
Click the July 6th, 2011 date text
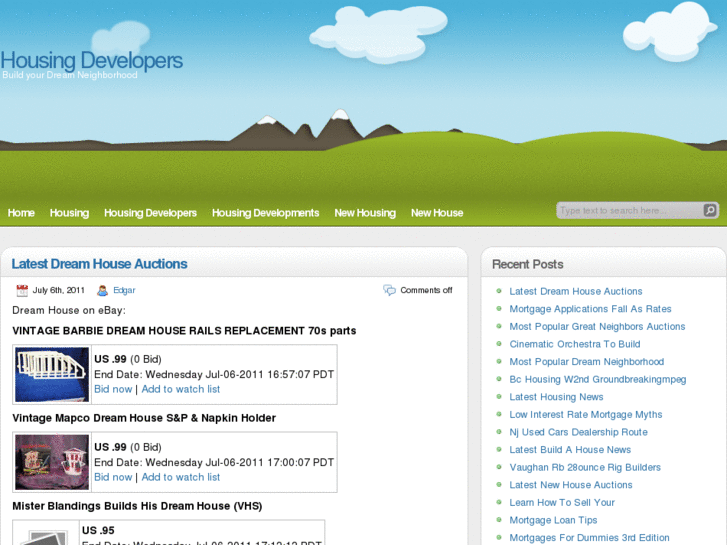(58, 290)
